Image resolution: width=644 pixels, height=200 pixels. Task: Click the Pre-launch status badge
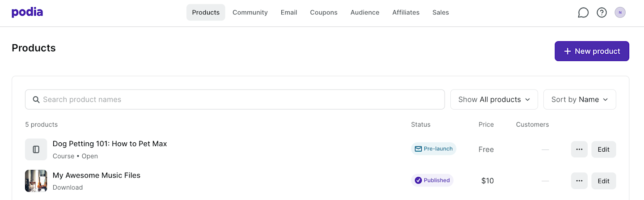tap(433, 149)
